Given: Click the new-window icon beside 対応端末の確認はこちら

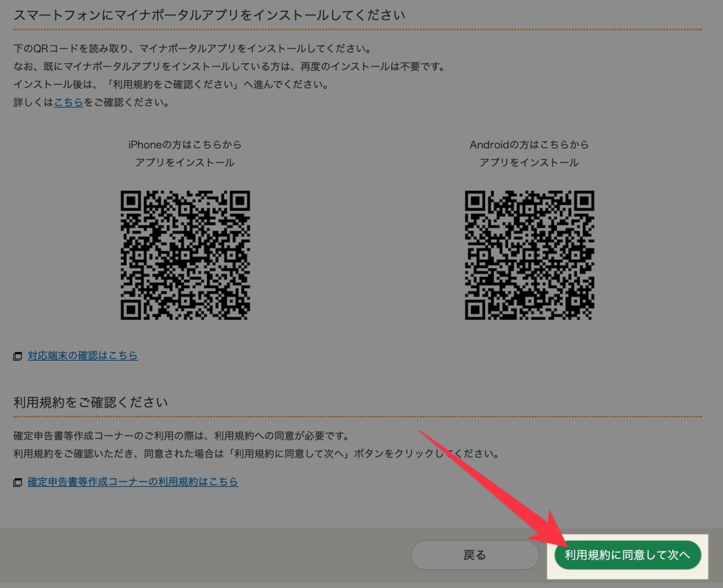Looking at the screenshot, I should [x=18, y=356].
